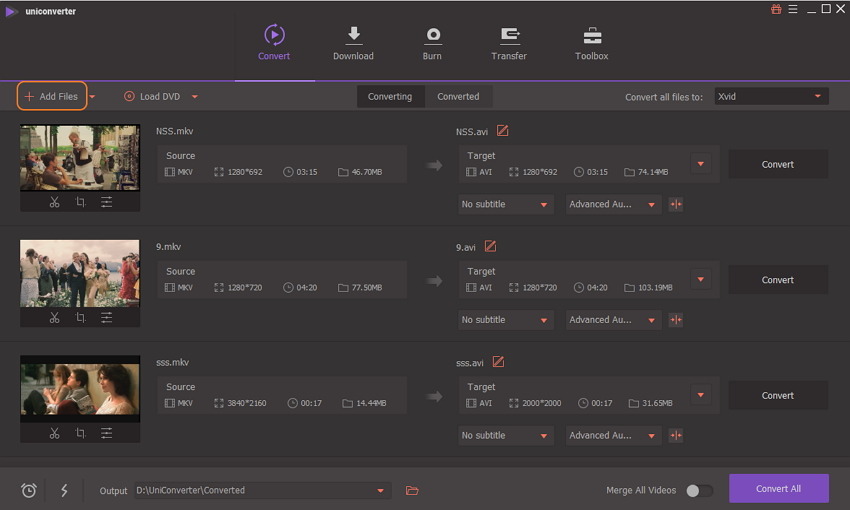Open the Burn section
Image resolution: width=850 pixels, height=510 pixels.
(x=432, y=42)
